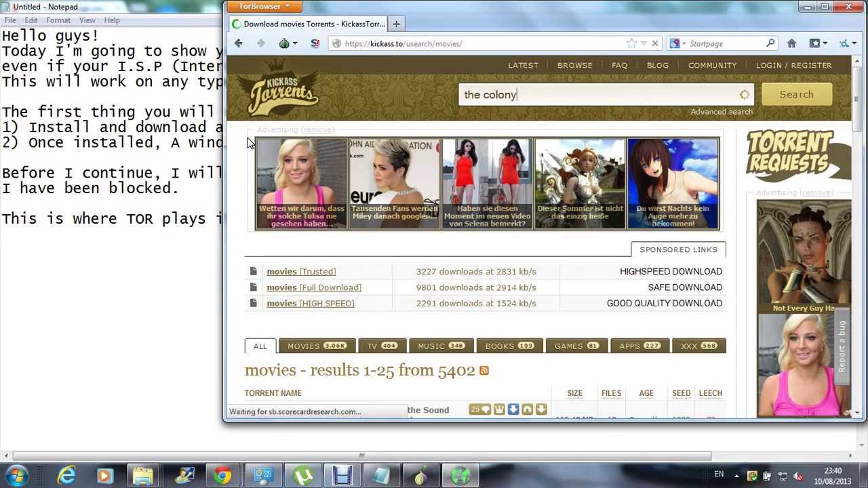868x488 pixels.
Task: Open the Startpage search engine dropdown
Action: 678,43
